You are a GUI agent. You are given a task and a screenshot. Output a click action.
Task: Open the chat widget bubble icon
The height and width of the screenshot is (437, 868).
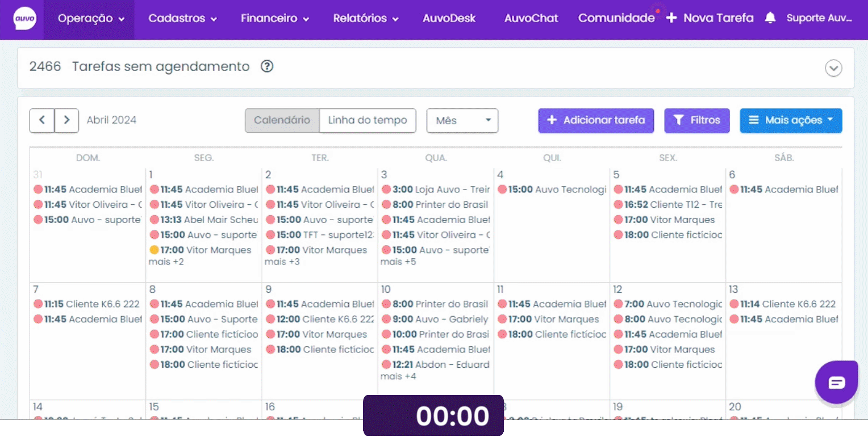837,383
